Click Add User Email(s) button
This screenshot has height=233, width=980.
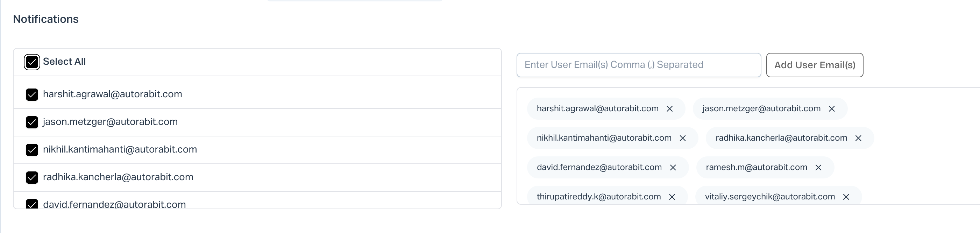[x=815, y=65]
